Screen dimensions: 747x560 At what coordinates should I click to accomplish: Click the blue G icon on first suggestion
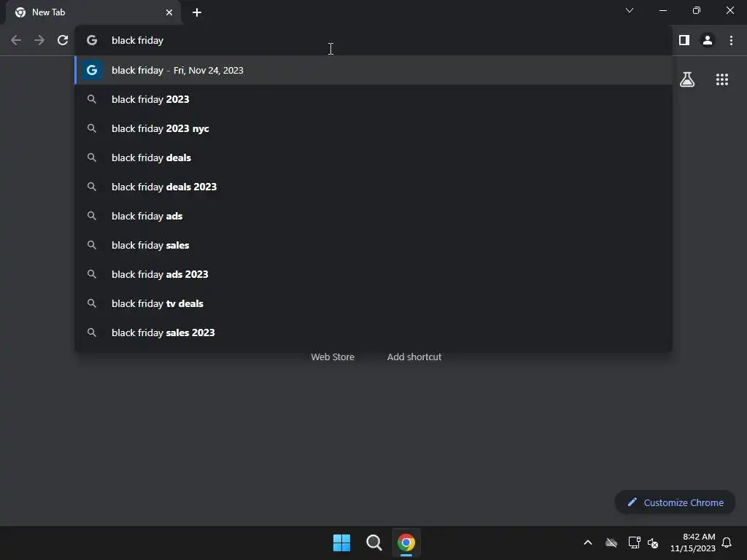pos(92,71)
